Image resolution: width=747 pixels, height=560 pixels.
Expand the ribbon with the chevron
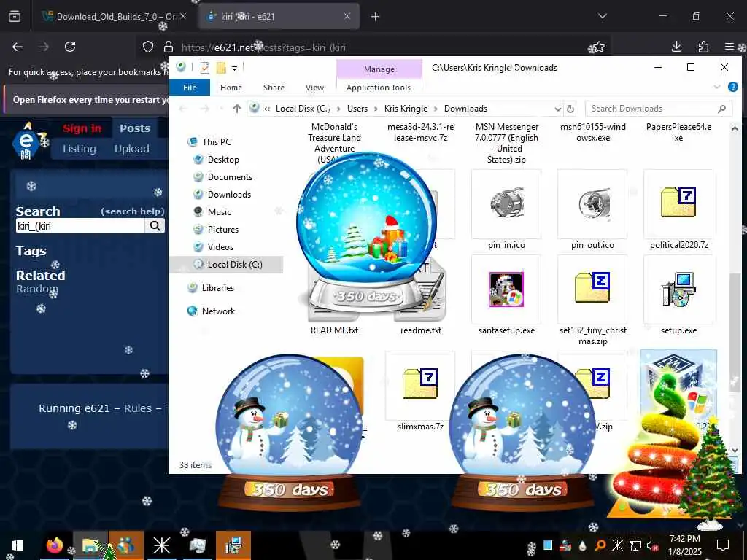pyautogui.click(x=717, y=87)
